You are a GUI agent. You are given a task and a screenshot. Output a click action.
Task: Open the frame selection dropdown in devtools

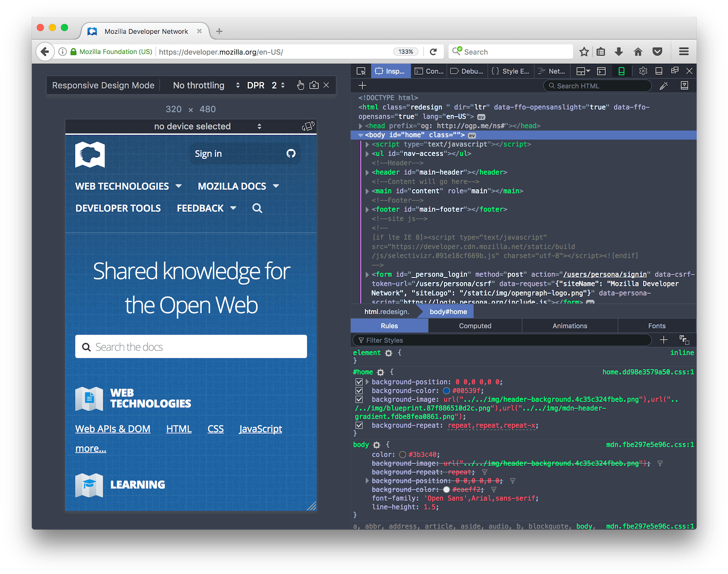coord(583,71)
